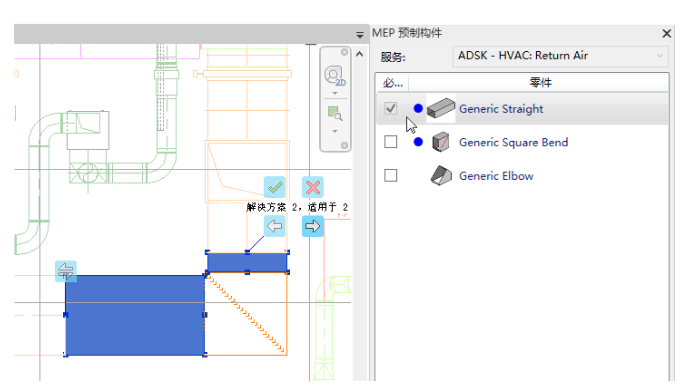Open navigation bar customize button at bottom
This screenshot has width=689, height=388.
(x=344, y=145)
